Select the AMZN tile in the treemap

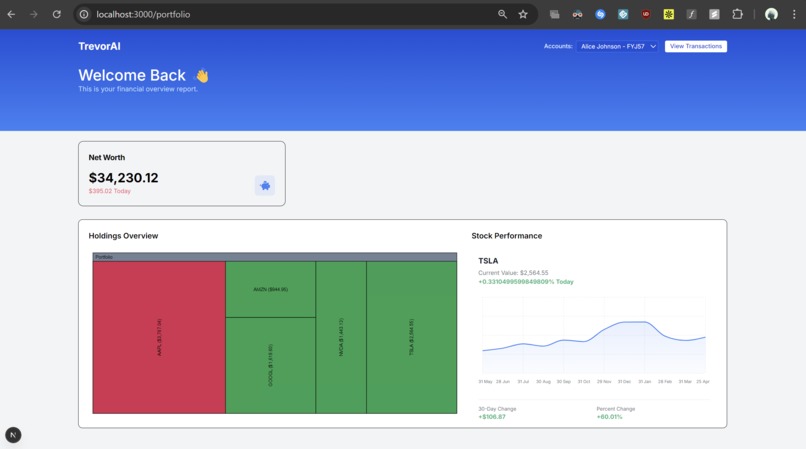click(x=270, y=289)
